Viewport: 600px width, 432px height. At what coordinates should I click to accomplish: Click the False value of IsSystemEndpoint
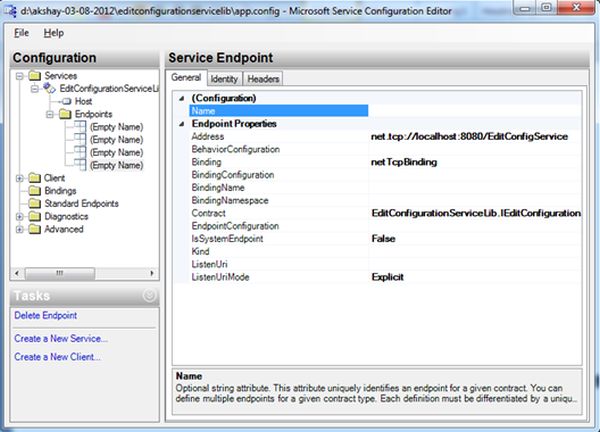(383, 239)
